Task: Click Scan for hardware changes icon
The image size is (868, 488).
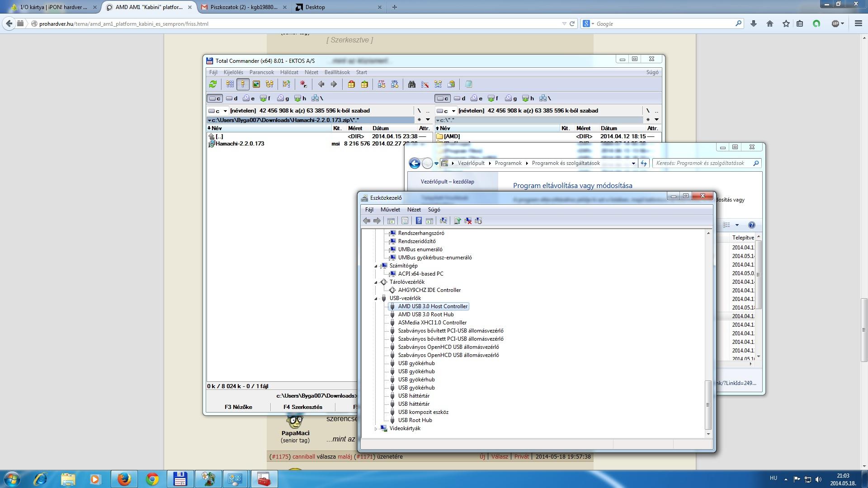Action: tap(443, 221)
